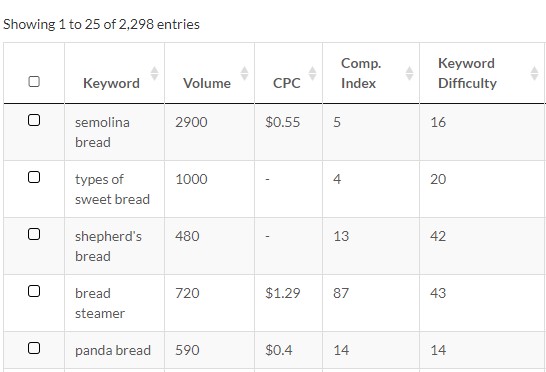Viewport: 546px width, 372px height.
Task: Click the Keyword column header text
Action: [x=111, y=83]
